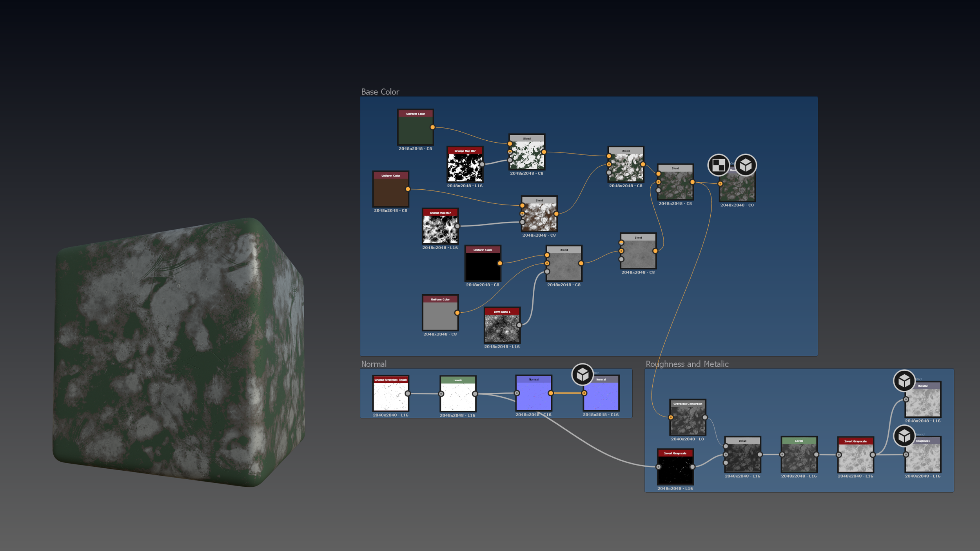Click the 3D cube badge on Normal output
Image resolution: width=980 pixels, height=551 pixels.
point(583,375)
